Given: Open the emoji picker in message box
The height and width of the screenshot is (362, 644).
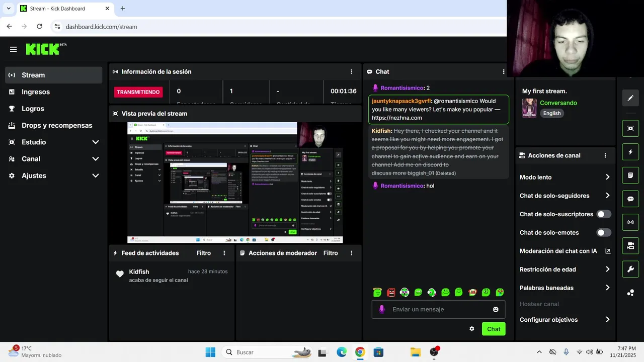Looking at the screenshot, I should (496, 309).
